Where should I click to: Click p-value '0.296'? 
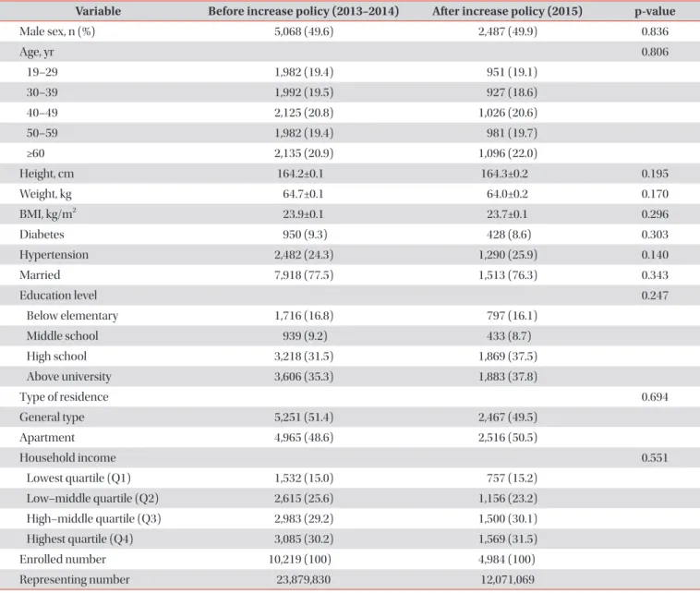[655, 214]
